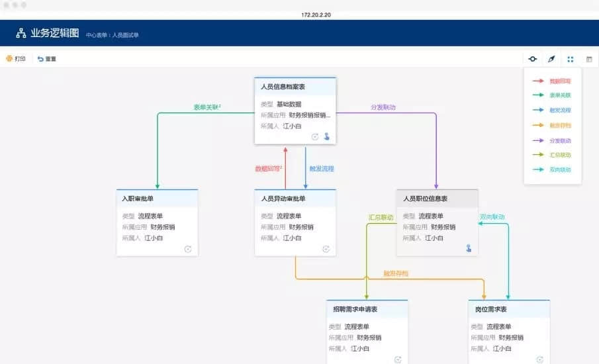Viewport: 599px width, 364px height.
Task: Click circular refresh icon on 入职审批单 card
Action: coord(188,249)
